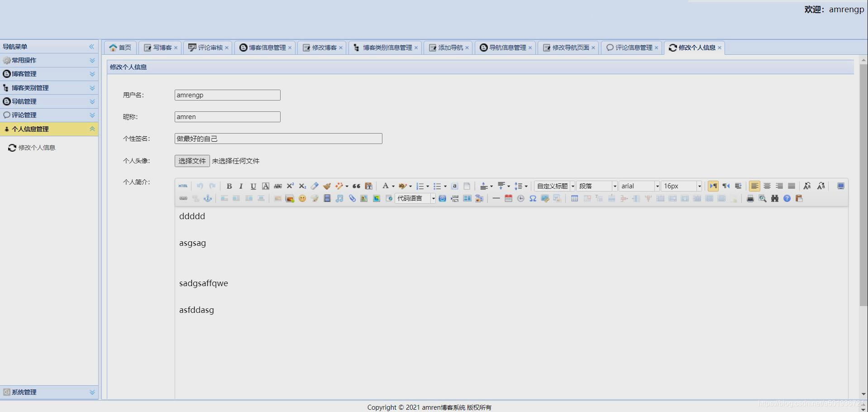Viewport: 868px width, 412px height.
Task: Align text right in editor
Action: pos(779,186)
